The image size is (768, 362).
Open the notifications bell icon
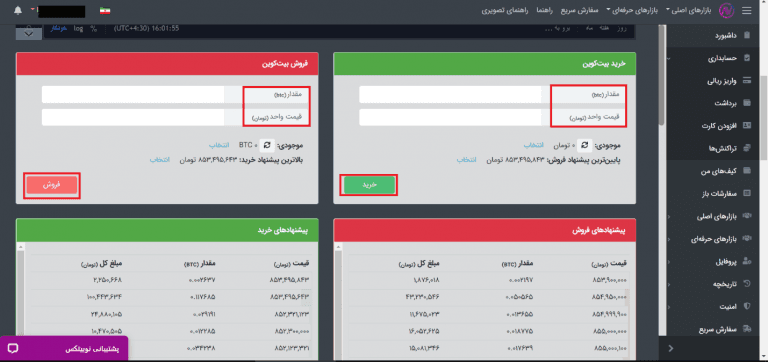pos(18,10)
